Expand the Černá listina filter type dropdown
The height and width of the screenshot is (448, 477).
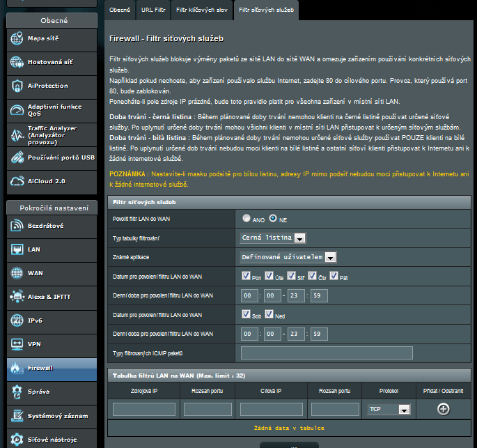(x=300, y=238)
